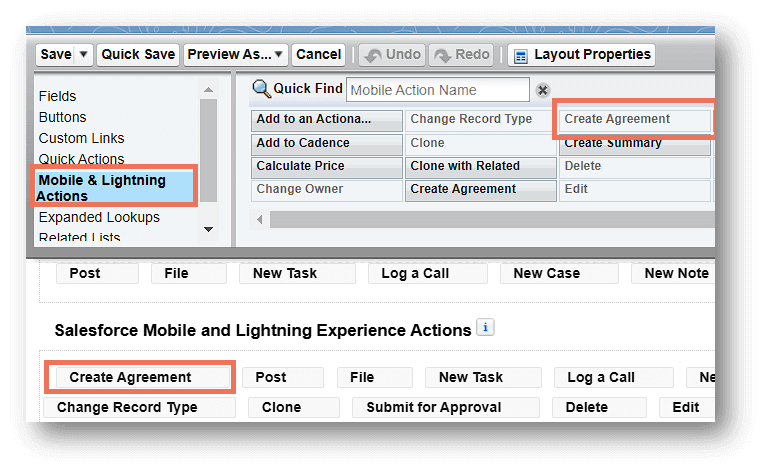Select Add to Cadence palette item

pyautogui.click(x=326, y=143)
